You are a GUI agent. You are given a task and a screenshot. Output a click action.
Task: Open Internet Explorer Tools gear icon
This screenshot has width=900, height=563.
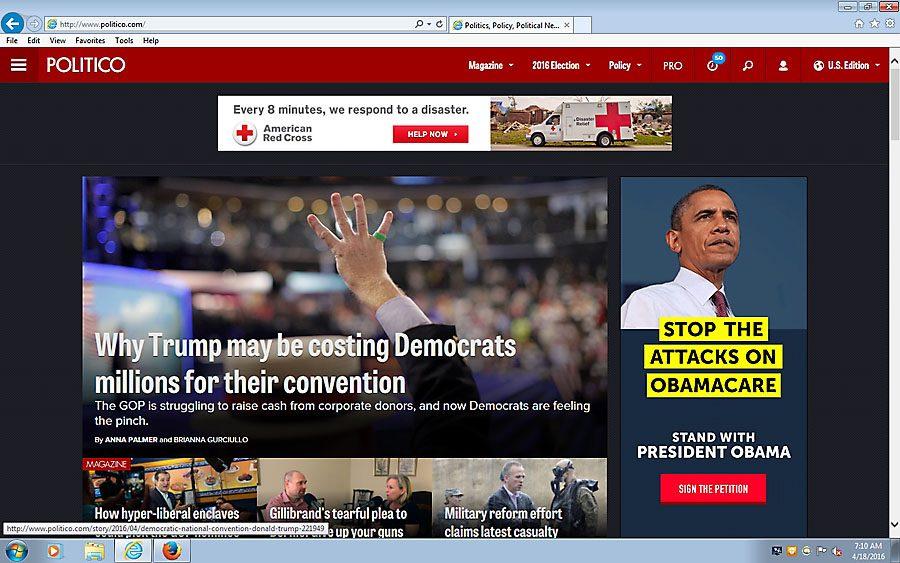coord(890,24)
